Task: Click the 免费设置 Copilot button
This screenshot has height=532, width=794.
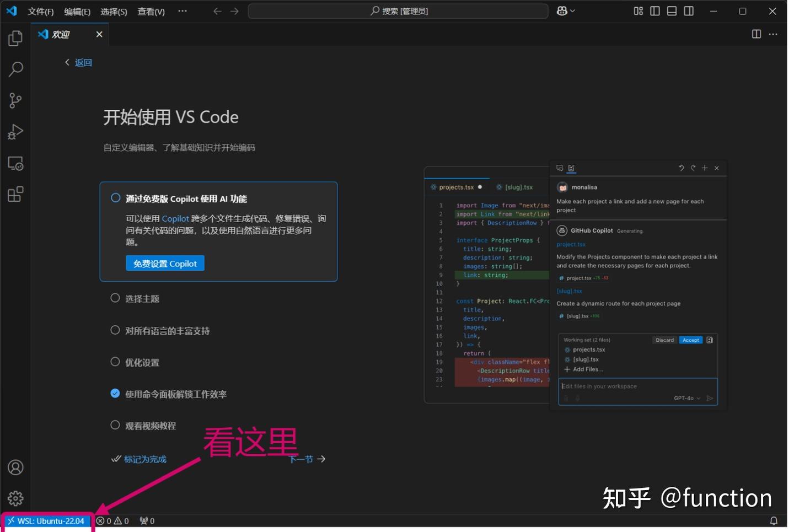Action: tap(165, 263)
